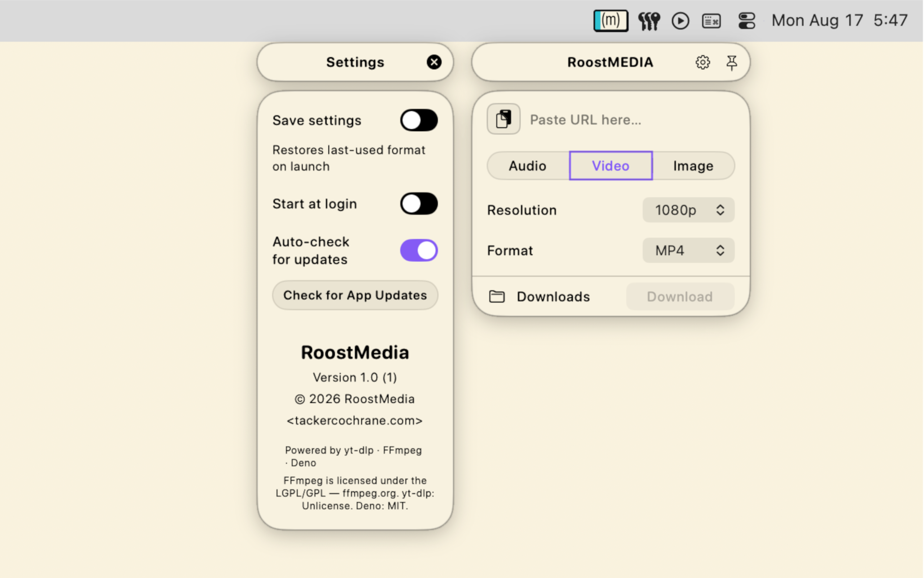Open settings via gear icon in RoostMEDIA header
Viewport: 924px width, 578px height.
coord(703,62)
